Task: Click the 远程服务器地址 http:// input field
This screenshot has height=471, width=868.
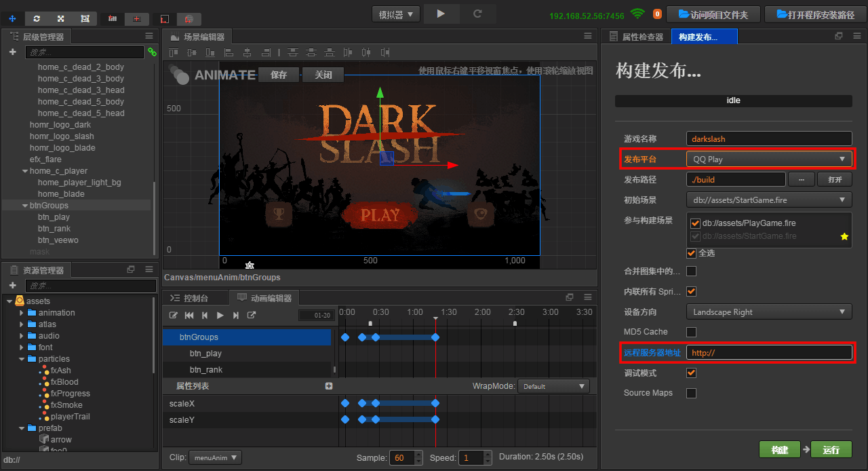Action: 769,352
